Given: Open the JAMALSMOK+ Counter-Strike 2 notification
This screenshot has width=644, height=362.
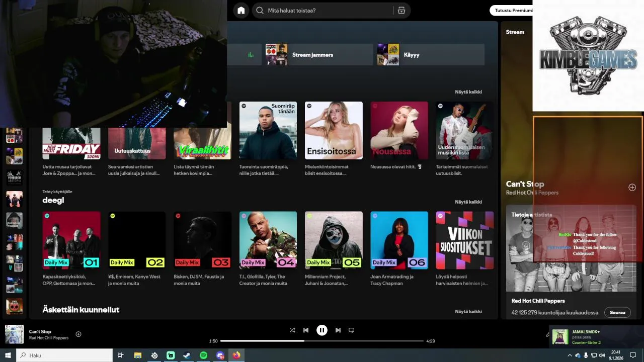Looking at the screenshot, I should (x=597, y=337).
